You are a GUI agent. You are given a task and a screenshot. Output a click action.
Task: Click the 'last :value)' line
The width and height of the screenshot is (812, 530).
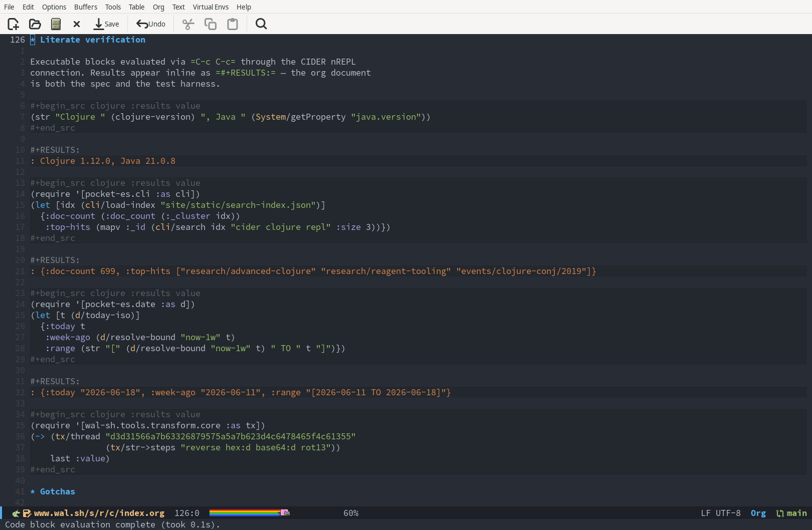click(80, 458)
